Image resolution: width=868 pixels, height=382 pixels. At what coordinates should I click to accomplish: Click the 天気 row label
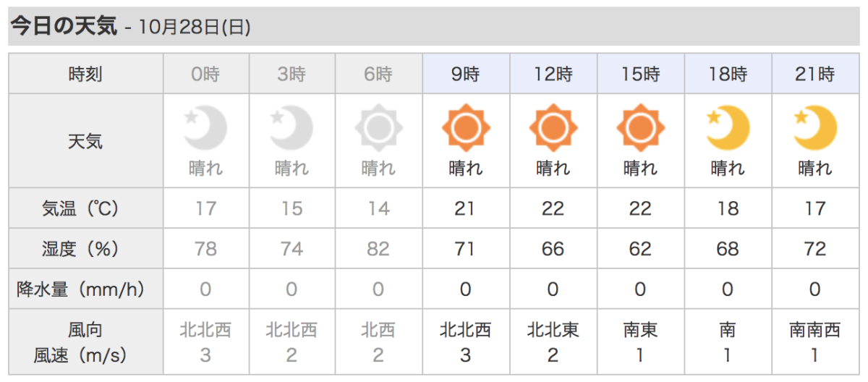click(85, 140)
